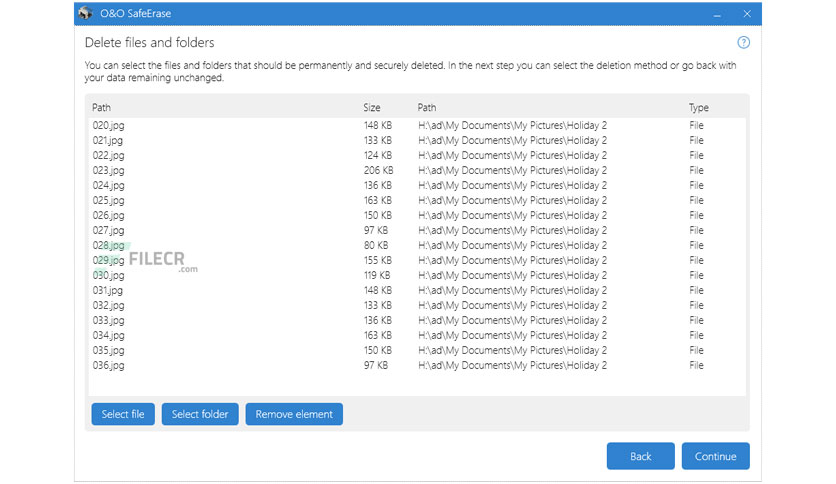
Task: Click the 155 KB size of 029.jpg
Action: coord(377,260)
